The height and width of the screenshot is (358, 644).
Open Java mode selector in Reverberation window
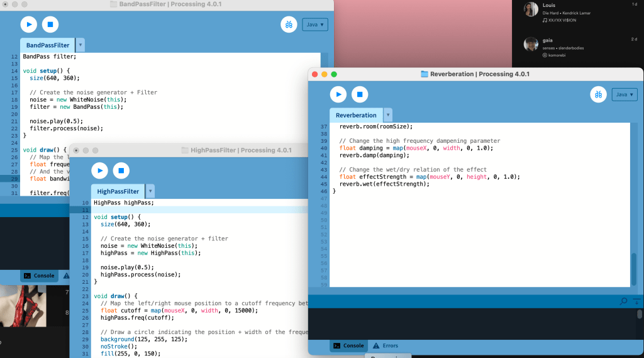point(625,94)
